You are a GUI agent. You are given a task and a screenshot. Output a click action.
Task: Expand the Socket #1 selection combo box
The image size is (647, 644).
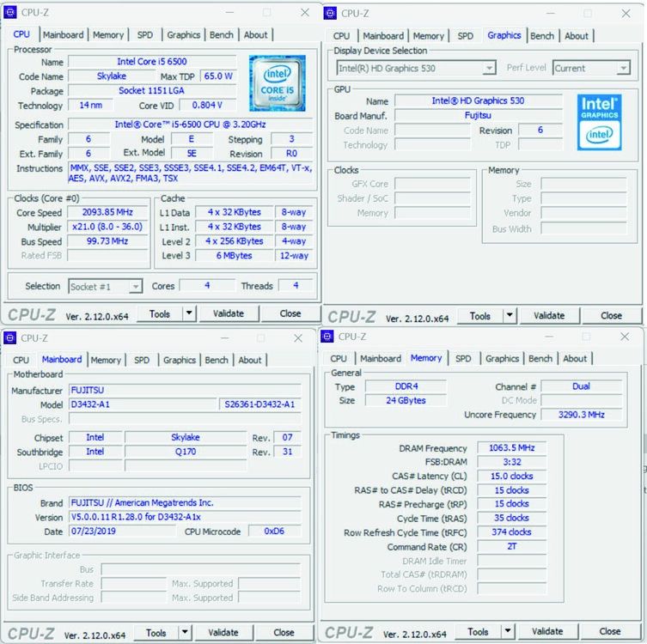tap(105, 287)
